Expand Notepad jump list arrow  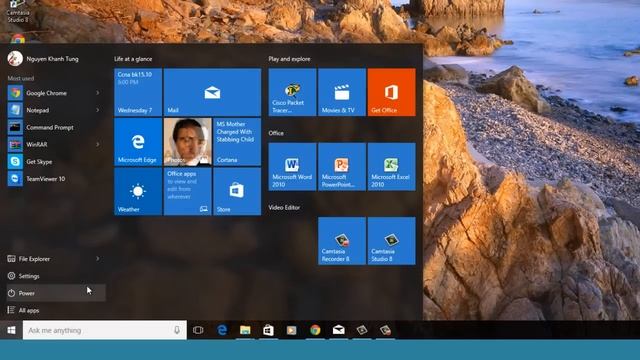coord(98,110)
